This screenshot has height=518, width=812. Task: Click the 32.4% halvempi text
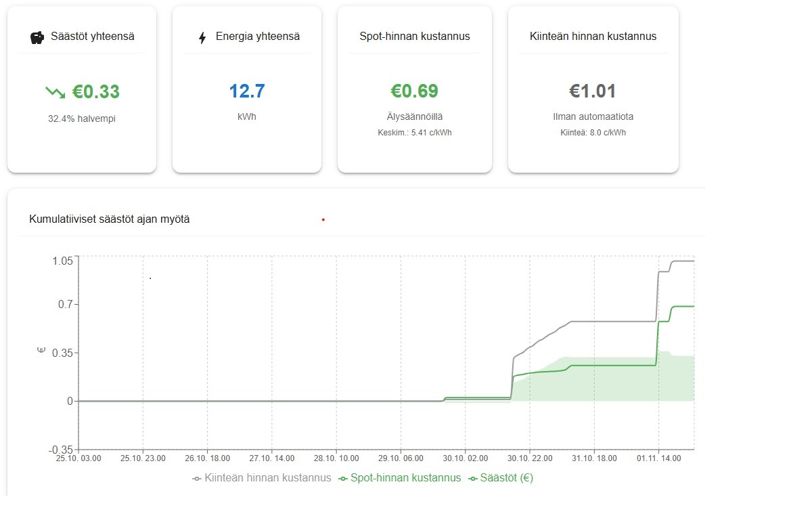pyautogui.click(x=82, y=119)
